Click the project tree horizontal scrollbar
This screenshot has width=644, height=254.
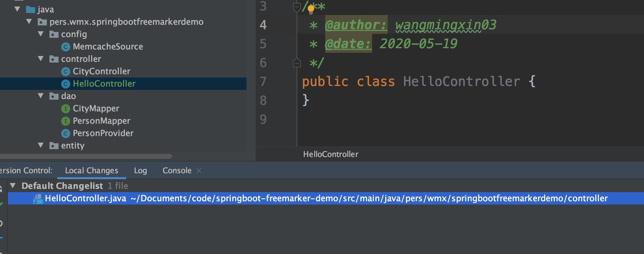point(86,156)
